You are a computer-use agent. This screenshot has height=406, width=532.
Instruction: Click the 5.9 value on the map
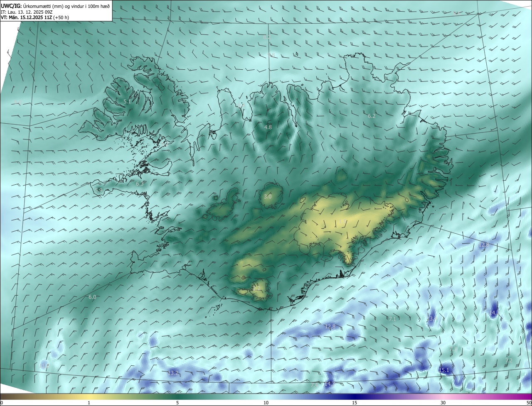[99, 190]
